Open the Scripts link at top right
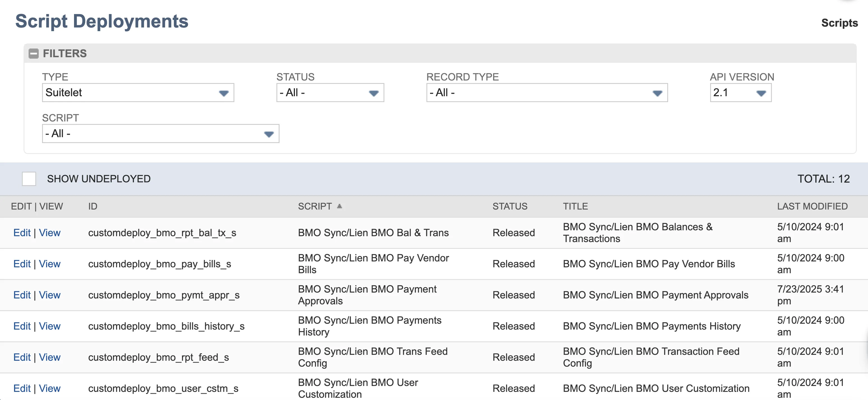This screenshot has width=868, height=400. (x=839, y=23)
